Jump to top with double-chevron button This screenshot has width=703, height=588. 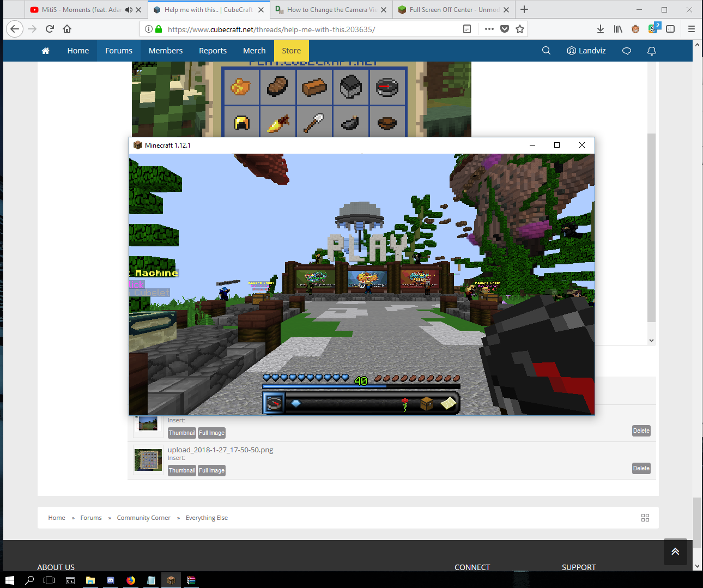pyautogui.click(x=675, y=551)
